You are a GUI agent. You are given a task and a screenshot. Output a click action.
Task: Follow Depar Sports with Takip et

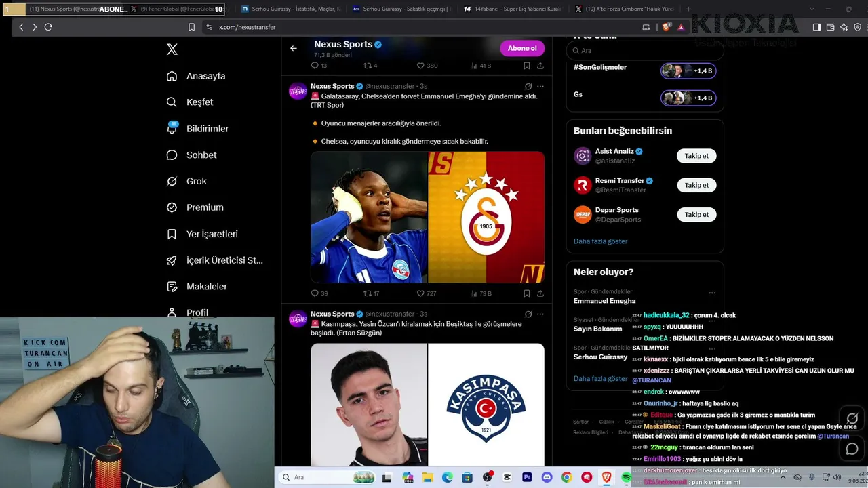(696, 215)
